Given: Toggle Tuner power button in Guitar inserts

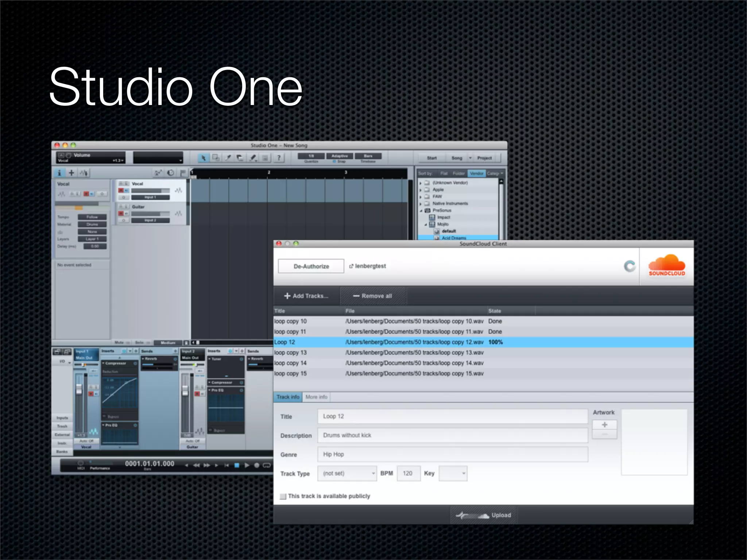Looking at the screenshot, I should tap(241, 359).
